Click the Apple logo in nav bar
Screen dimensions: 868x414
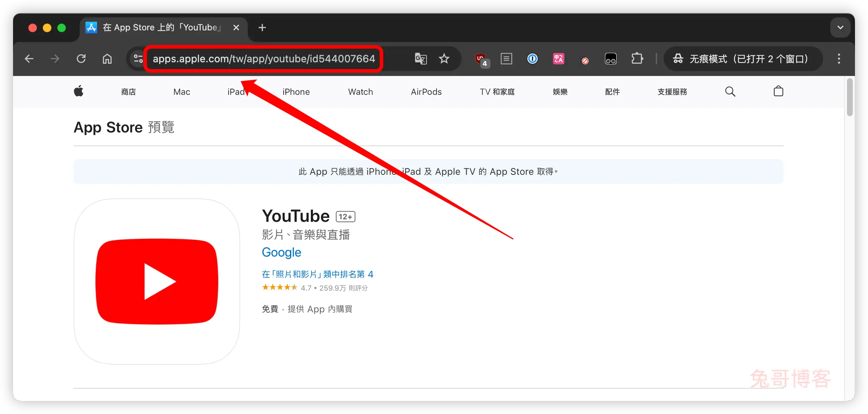[x=79, y=92]
